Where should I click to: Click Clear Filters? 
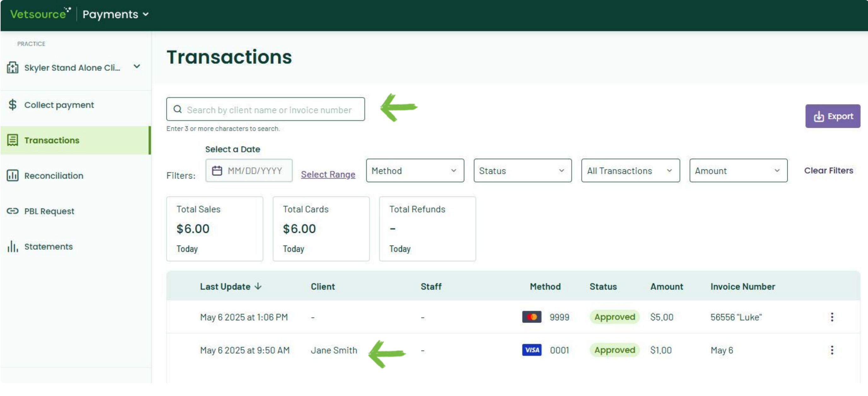(829, 171)
